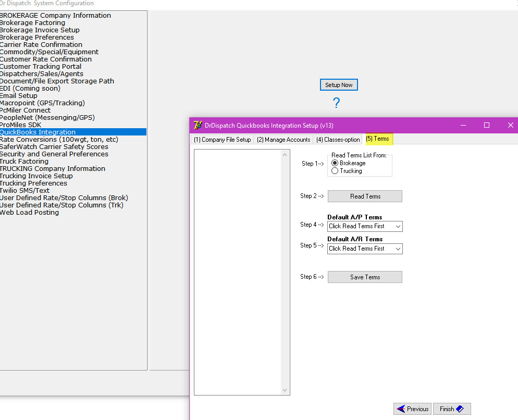The image size is (518, 420).
Task: Select Document/File Export Storage Path entry
Action: pyautogui.click(x=57, y=81)
